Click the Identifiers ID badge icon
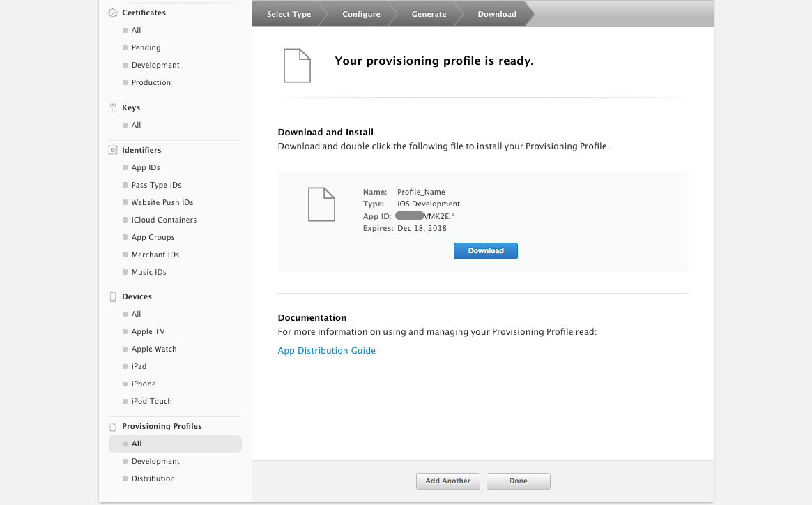812x505 pixels. click(x=113, y=151)
